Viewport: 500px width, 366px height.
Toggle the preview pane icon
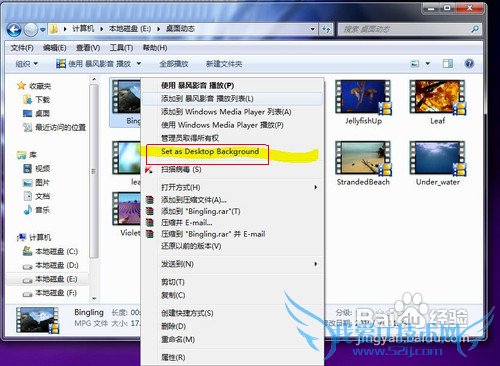(448, 63)
